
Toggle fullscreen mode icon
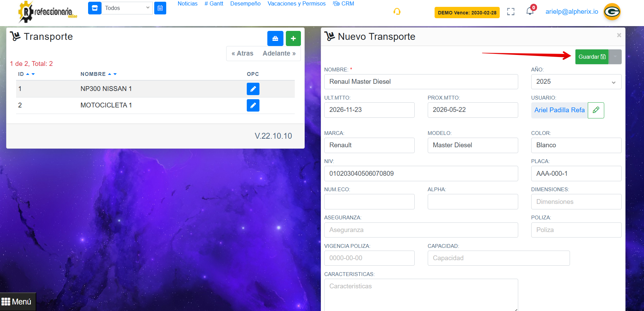pyautogui.click(x=510, y=12)
